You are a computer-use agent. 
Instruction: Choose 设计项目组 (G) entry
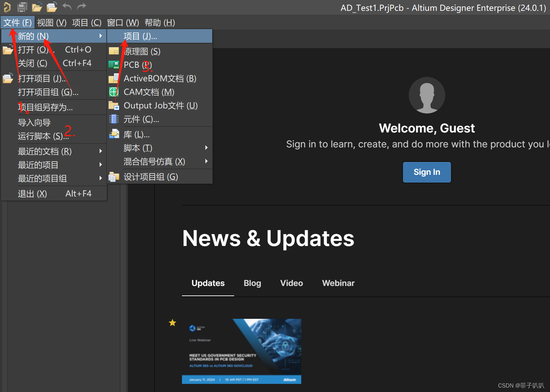(x=160, y=177)
